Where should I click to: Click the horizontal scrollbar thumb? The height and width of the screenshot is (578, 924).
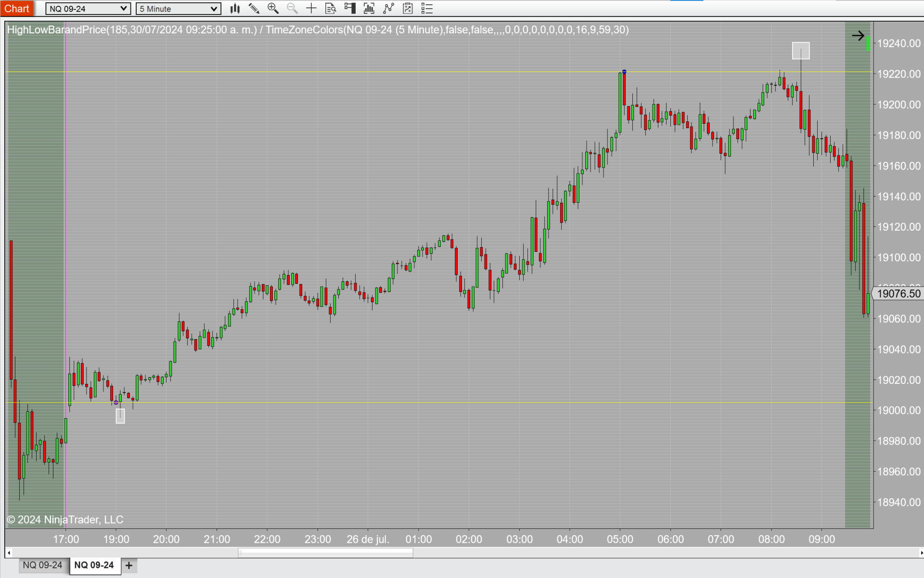[325, 552]
